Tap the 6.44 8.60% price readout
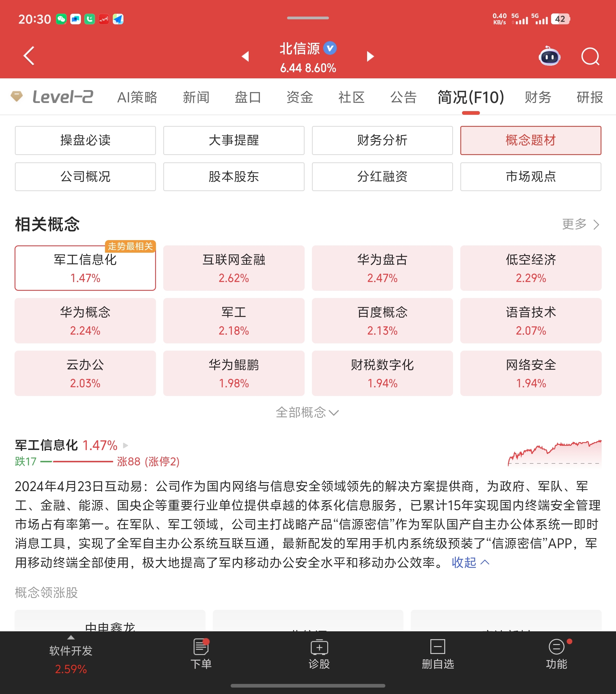 click(308, 68)
